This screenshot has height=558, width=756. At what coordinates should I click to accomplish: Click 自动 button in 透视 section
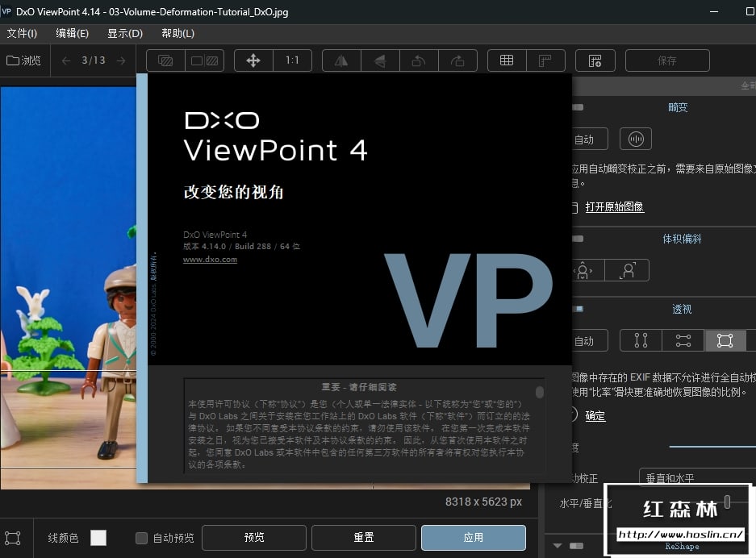[x=589, y=340]
